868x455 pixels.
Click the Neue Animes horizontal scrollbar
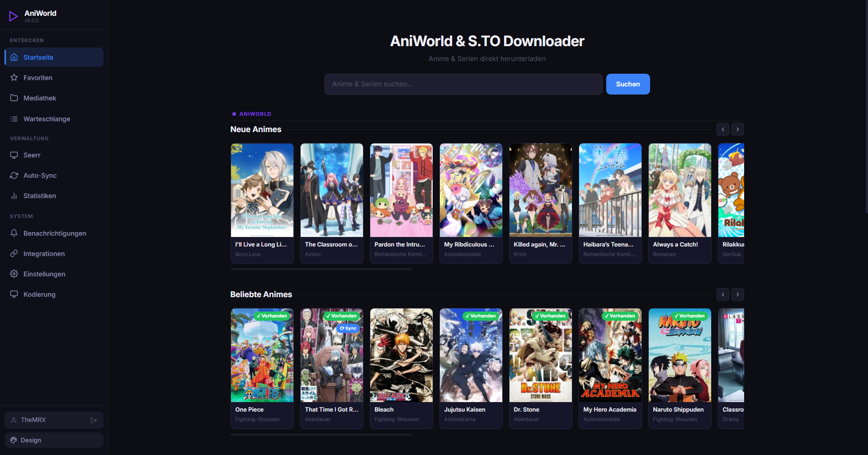(x=321, y=269)
